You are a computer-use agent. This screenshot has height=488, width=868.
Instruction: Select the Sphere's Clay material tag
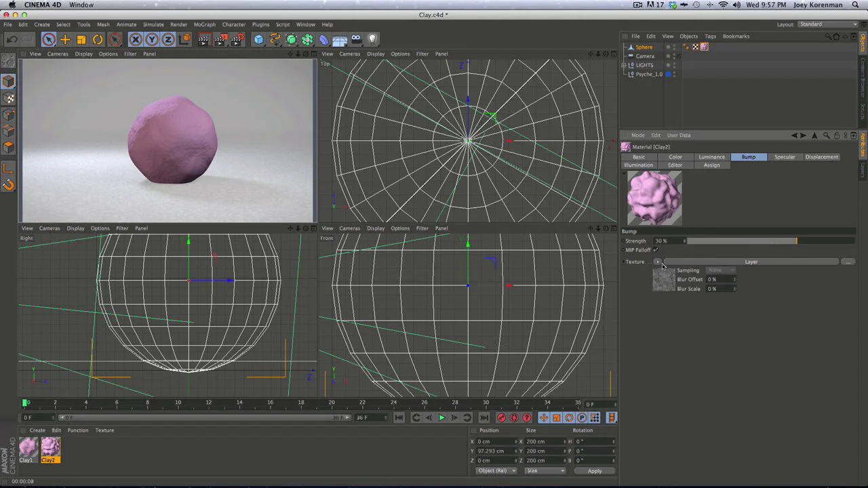tap(705, 47)
